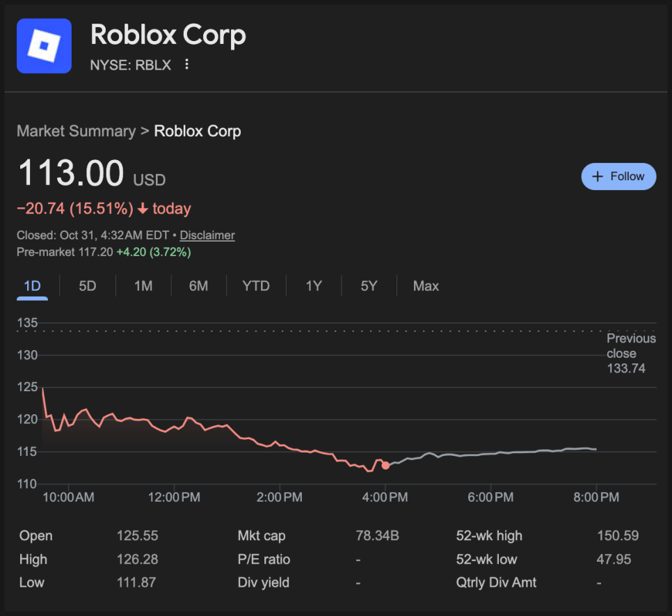
Task: Select the YTD chart tab
Action: 256,286
